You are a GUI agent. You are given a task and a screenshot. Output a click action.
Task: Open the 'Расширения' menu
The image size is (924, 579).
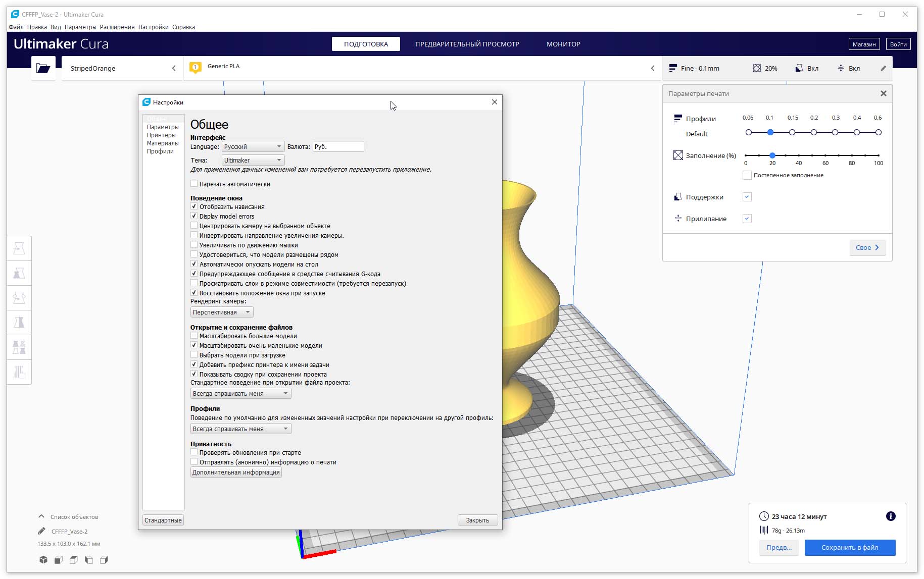tap(117, 27)
